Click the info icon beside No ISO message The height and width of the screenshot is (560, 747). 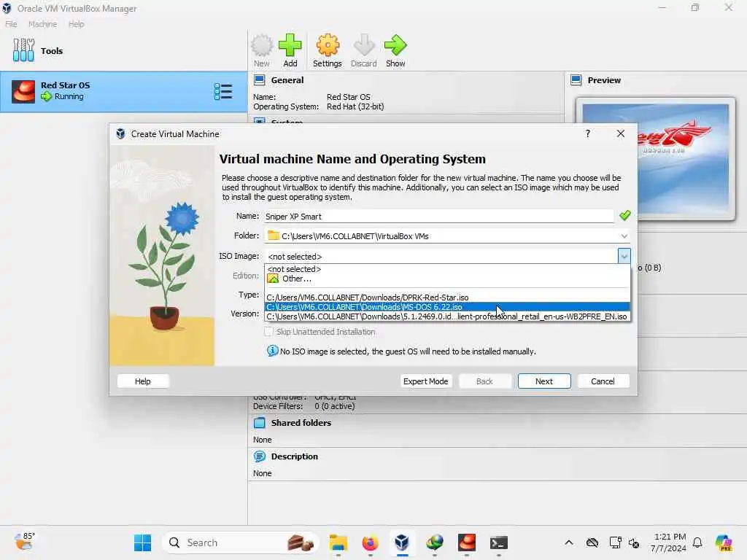[x=273, y=351]
